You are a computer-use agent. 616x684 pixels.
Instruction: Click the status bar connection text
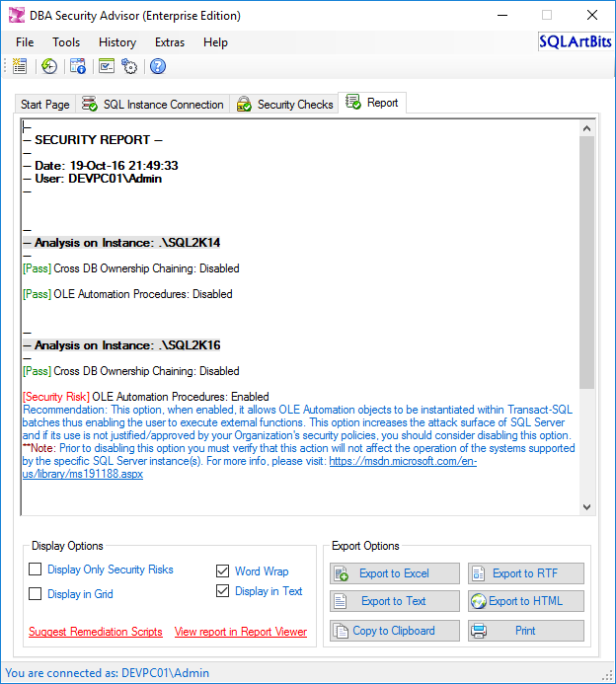tap(108, 673)
